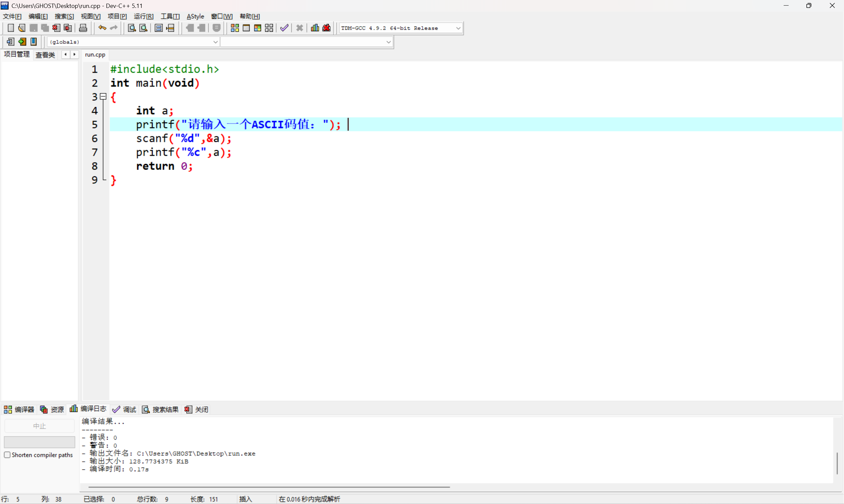Click the Undo arrow icon
Screen dimensions: 844x504
coord(102,28)
